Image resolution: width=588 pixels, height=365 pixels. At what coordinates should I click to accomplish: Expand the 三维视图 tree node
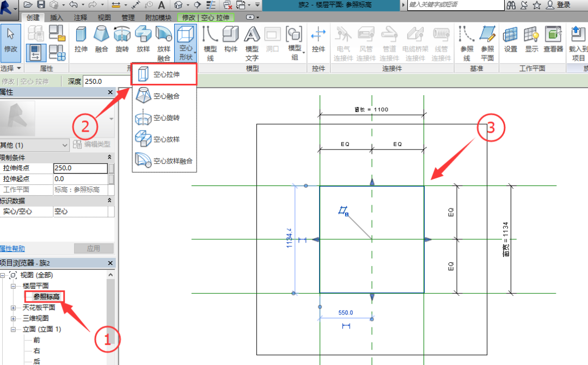tap(13, 319)
